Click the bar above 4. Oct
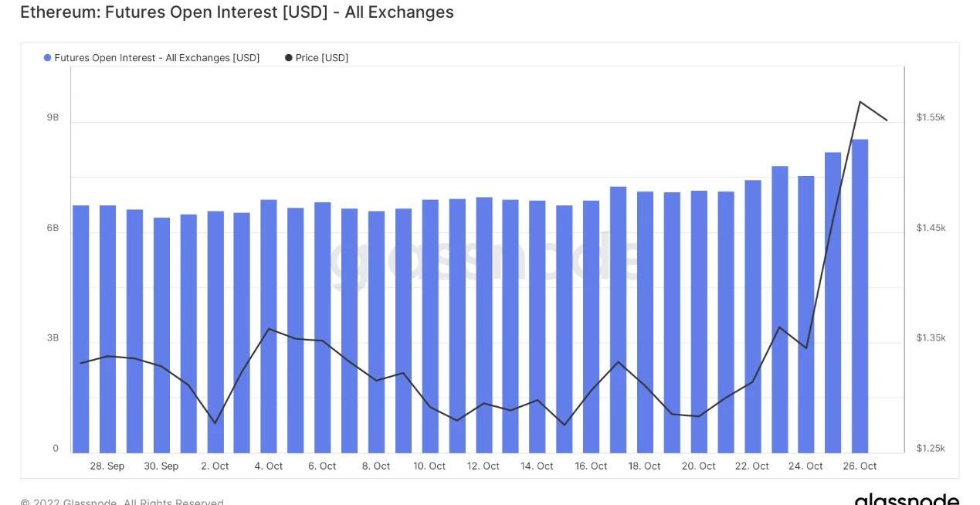Viewport: 980px width, 505px height. point(269,326)
